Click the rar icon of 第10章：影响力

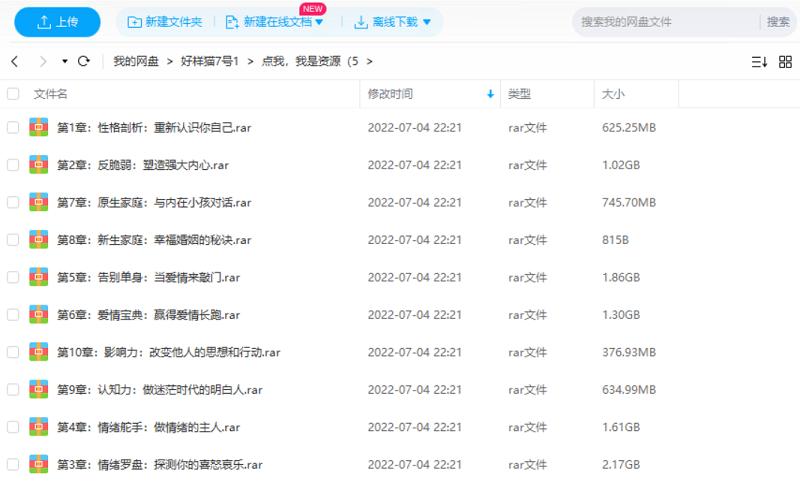(x=38, y=352)
